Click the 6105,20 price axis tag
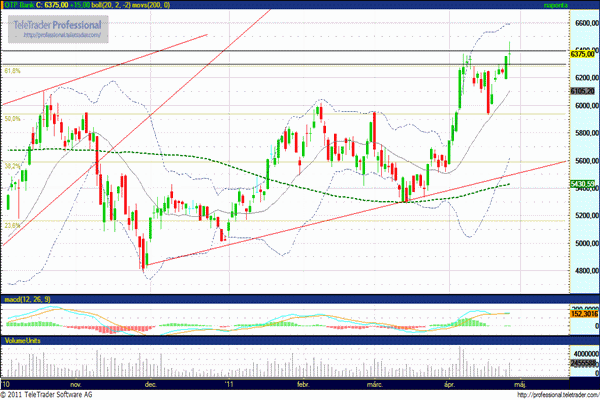This screenshot has width=600, height=400. coord(583,91)
